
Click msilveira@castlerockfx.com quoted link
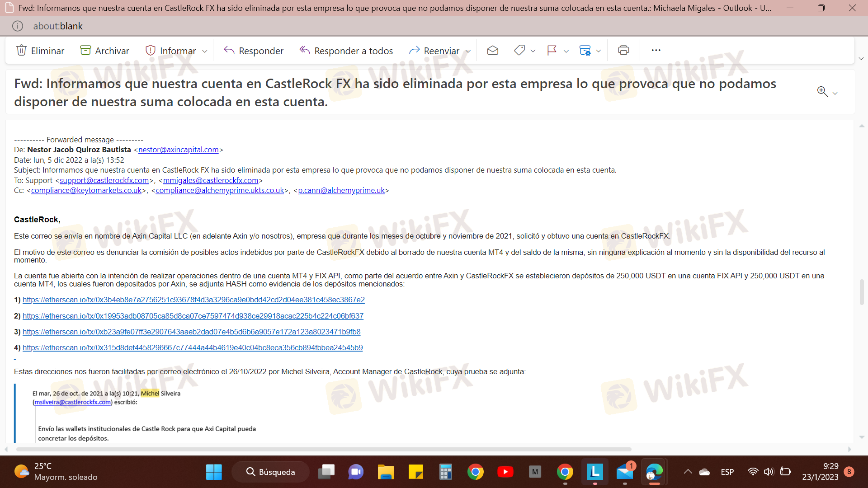pyautogui.click(x=73, y=402)
